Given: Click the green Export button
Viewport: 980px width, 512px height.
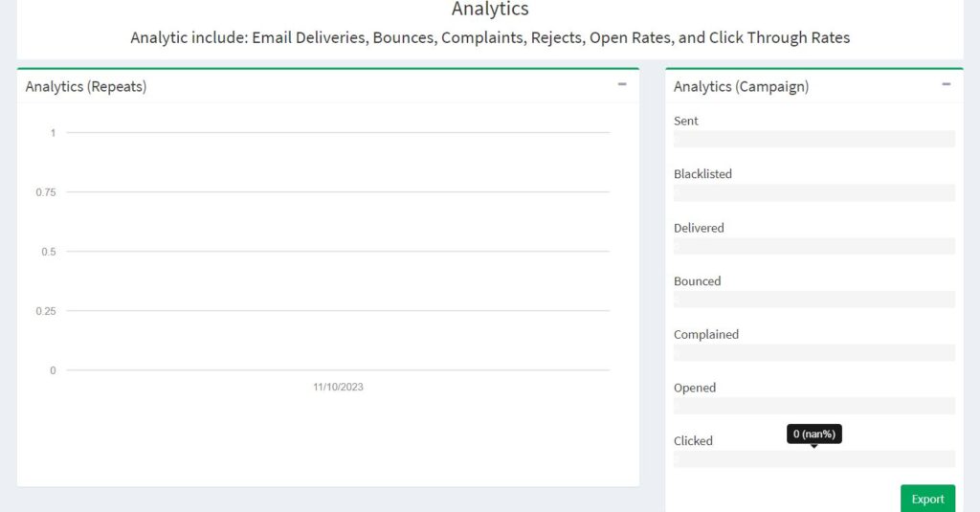Looking at the screenshot, I should [927, 499].
